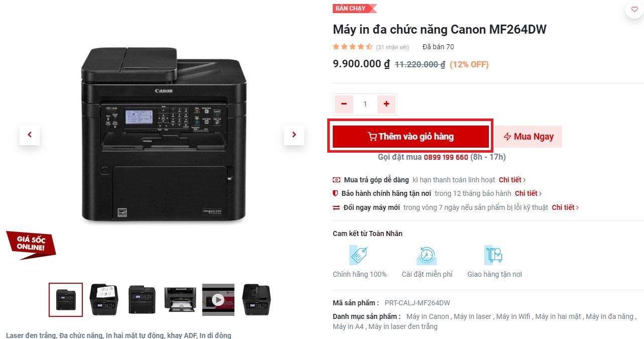Open Chi tiết for Mua trả góp
The image size is (644, 339).
click(512, 179)
